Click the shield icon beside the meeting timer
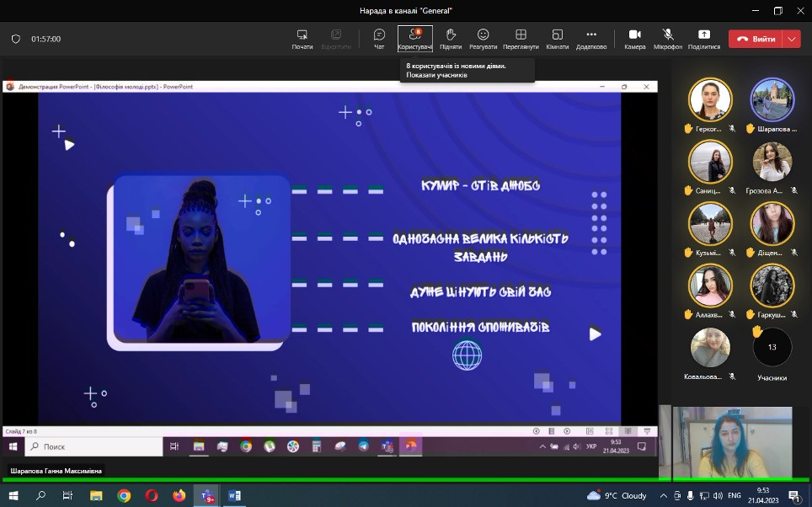This screenshot has height=507, width=812. click(16, 39)
